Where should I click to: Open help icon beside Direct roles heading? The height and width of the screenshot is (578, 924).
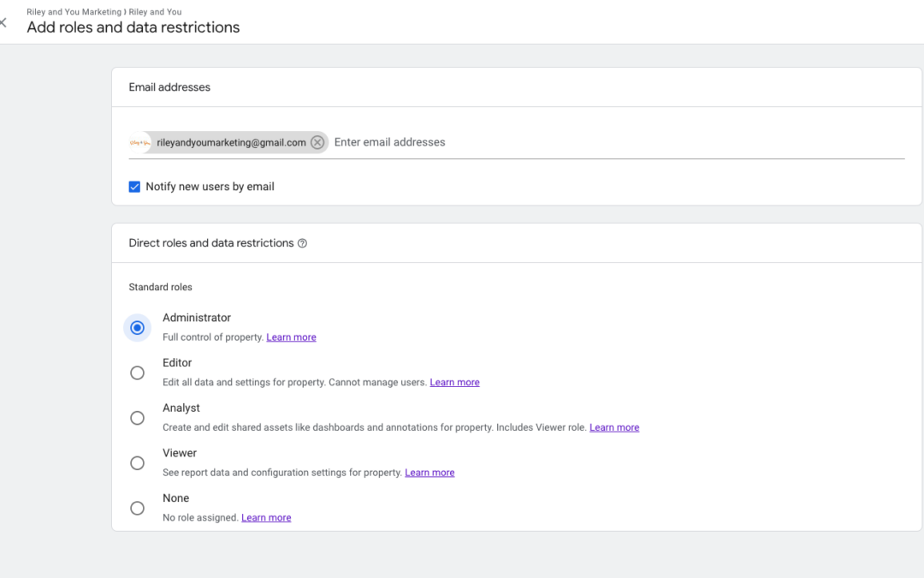[302, 243]
